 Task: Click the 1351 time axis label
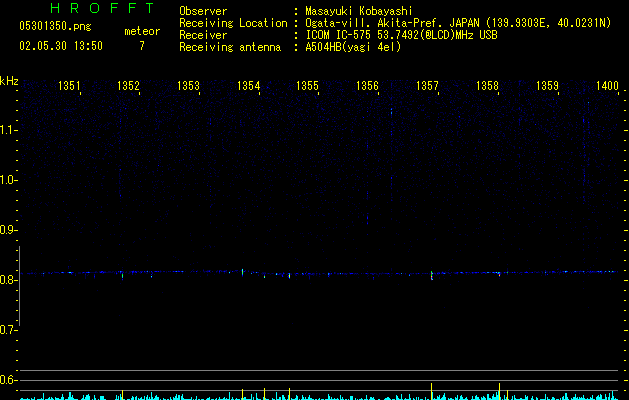(x=69, y=86)
